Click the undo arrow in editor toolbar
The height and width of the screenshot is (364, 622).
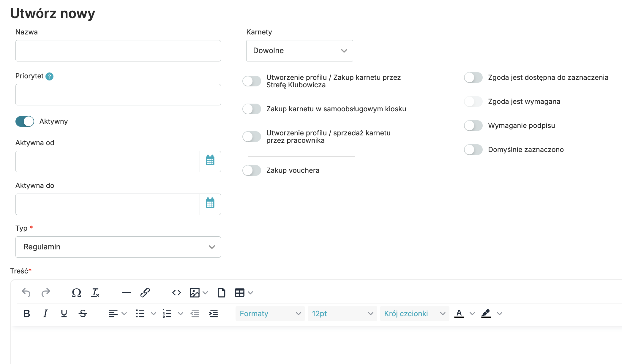(x=26, y=293)
